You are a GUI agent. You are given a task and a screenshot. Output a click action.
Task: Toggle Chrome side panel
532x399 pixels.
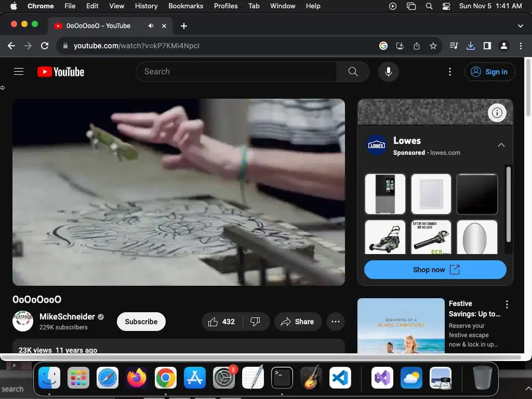[x=487, y=46]
